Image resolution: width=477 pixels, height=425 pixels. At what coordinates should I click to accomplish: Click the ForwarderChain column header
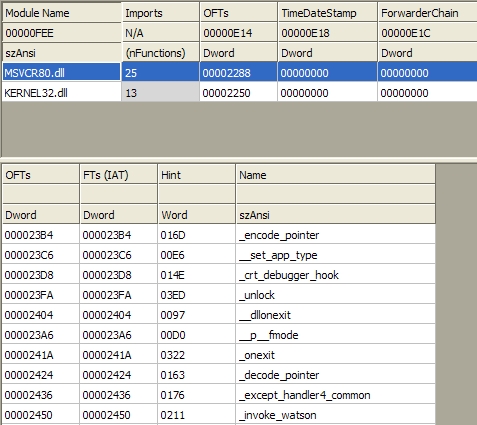click(428, 13)
